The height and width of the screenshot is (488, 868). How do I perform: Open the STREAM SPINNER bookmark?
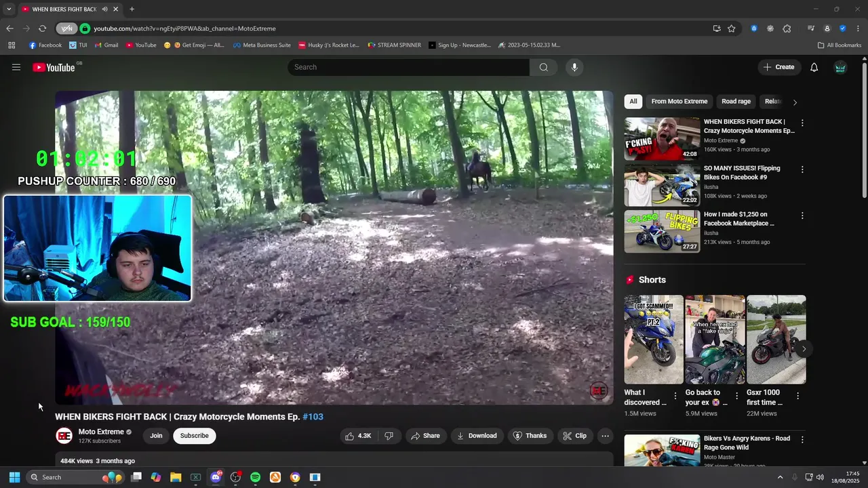394,45
